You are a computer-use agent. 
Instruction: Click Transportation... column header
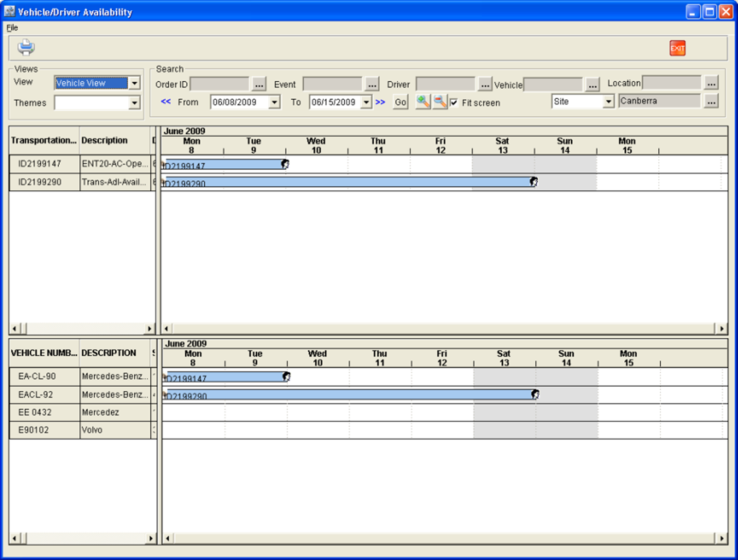[x=44, y=140]
